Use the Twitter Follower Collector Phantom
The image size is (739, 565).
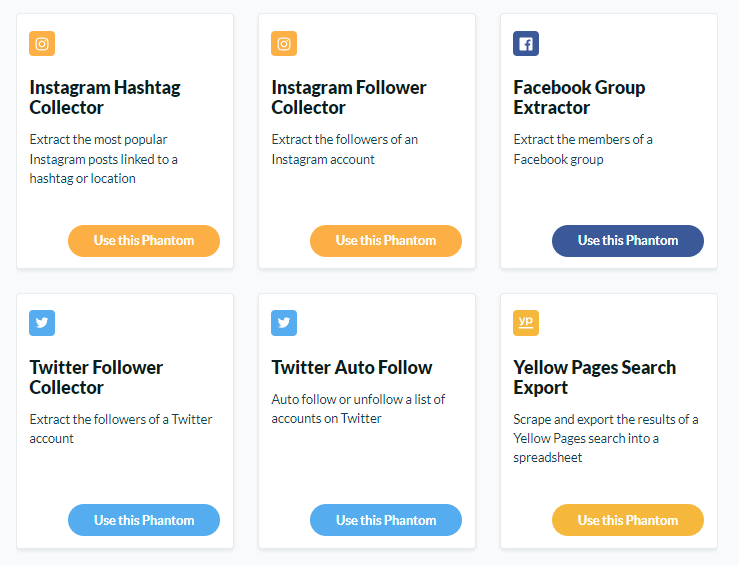point(144,520)
